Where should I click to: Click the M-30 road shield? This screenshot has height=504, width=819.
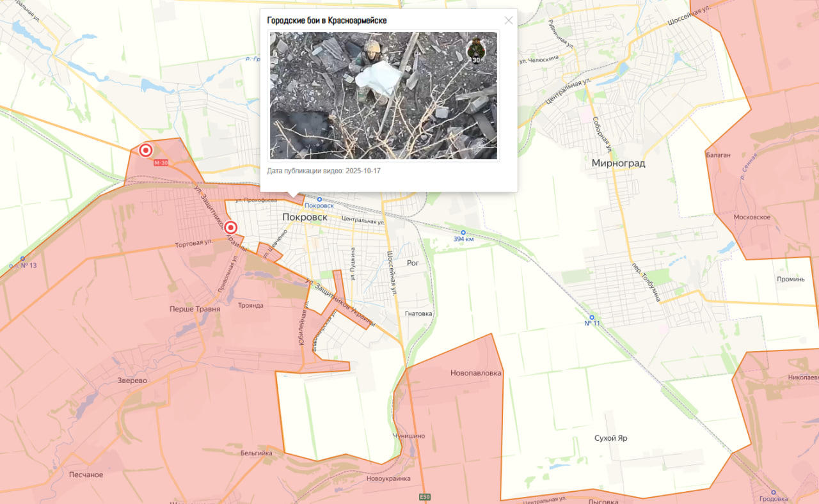point(161,163)
